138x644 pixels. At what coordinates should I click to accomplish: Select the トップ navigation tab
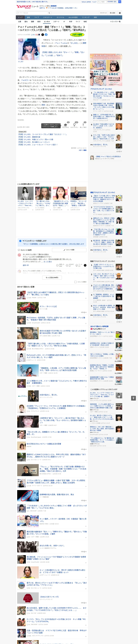(x=20, y=17)
